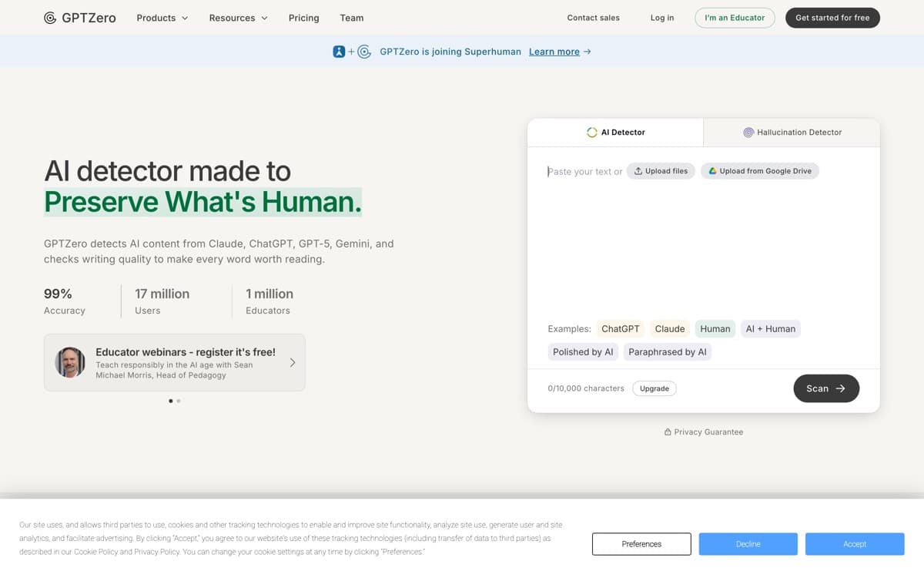Viewport: 924px width, 578px height.
Task: Click the 17 million Users statistic
Action: [x=162, y=301]
